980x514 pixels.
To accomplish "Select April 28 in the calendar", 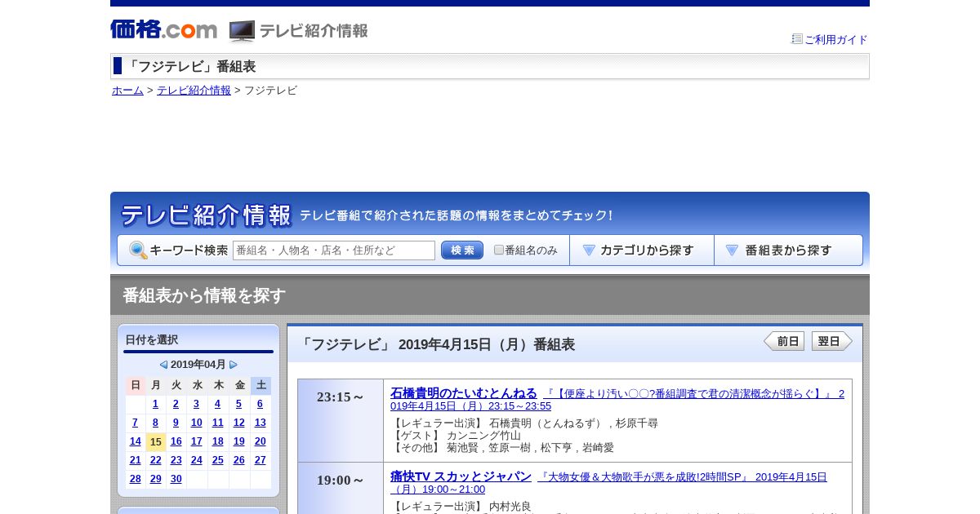I will pyautogui.click(x=135, y=479).
